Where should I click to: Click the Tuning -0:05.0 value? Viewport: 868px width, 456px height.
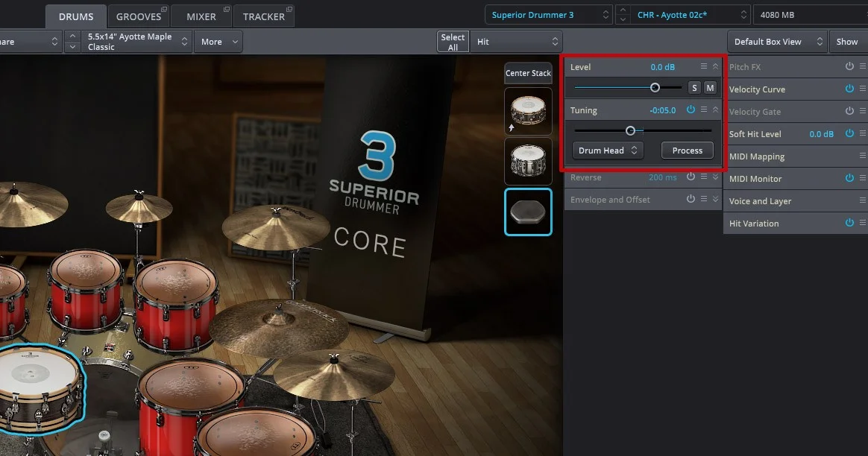coord(663,110)
